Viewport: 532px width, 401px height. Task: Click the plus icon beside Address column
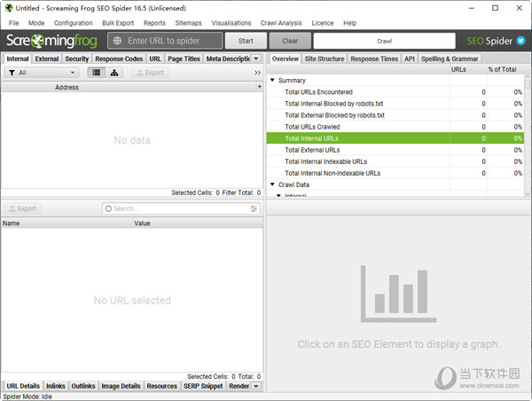259,87
